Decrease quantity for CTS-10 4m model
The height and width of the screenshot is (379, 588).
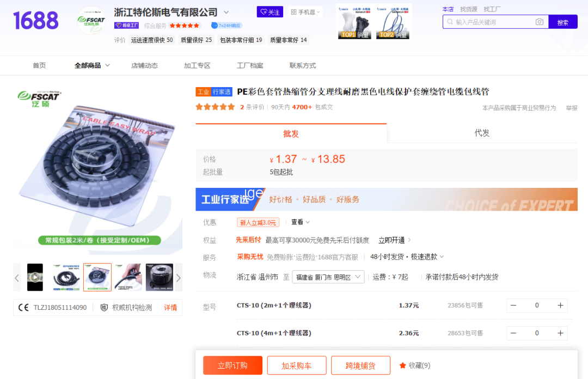(514, 333)
